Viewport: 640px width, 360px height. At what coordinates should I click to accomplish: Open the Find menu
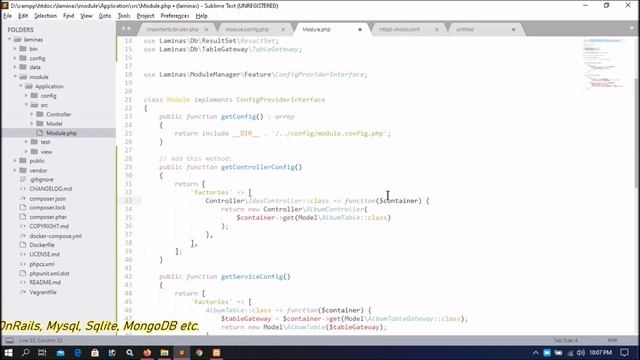[x=69, y=16]
